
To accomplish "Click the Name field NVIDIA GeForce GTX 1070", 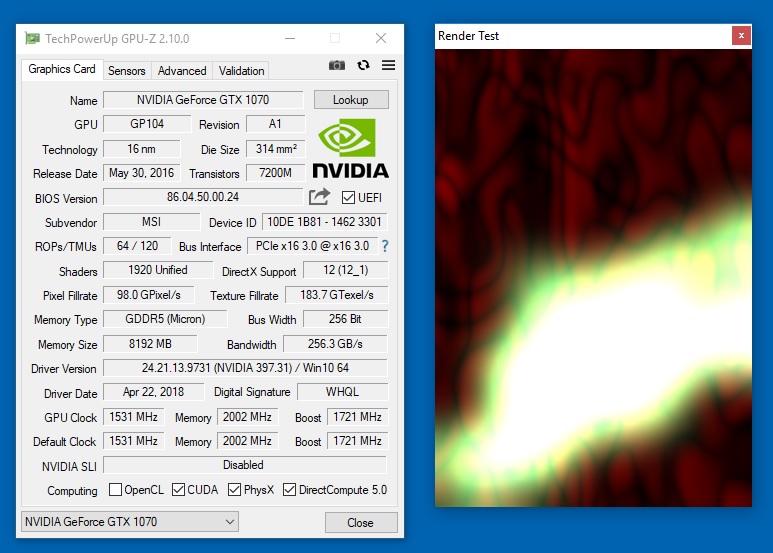I will click(x=203, y=100).
